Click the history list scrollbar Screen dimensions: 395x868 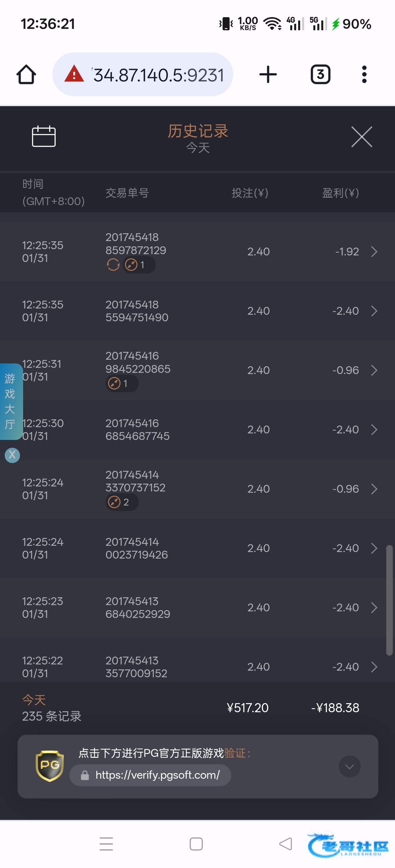389,600
